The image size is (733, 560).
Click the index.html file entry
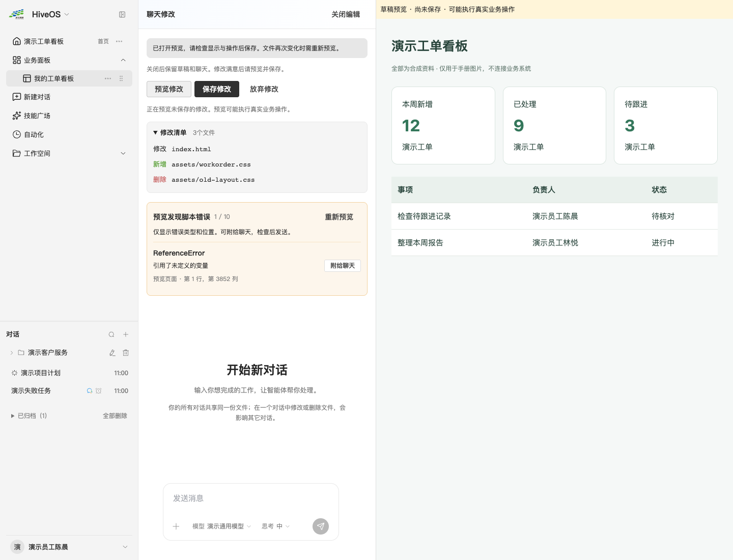tap(191, 149)
